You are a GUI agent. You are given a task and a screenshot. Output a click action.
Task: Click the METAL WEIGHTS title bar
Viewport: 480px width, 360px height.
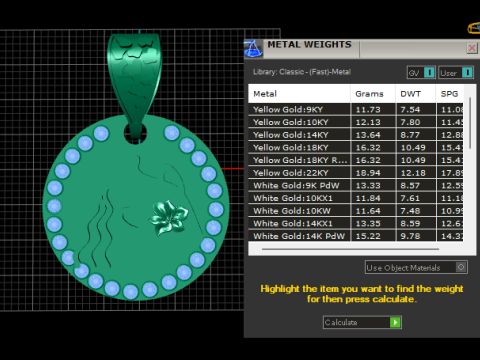click(x=362, y=49)
